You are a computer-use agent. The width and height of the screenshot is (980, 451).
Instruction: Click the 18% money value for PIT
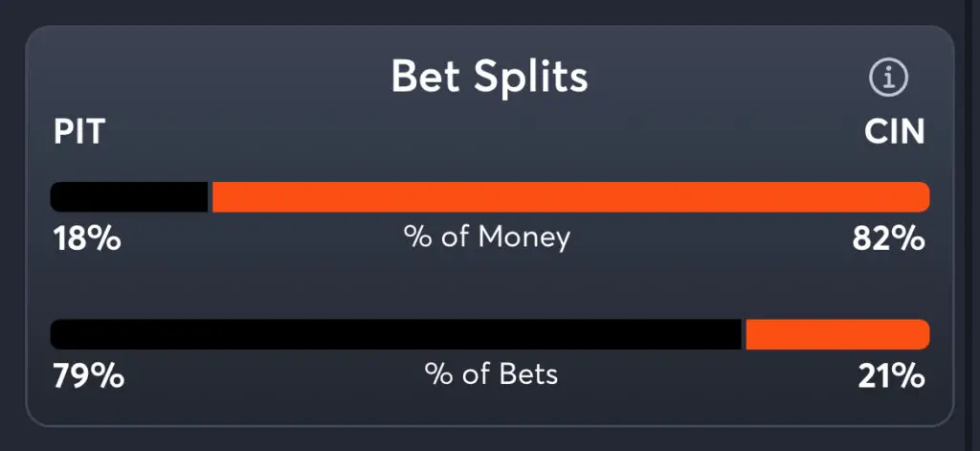click(x=86, y=239)
